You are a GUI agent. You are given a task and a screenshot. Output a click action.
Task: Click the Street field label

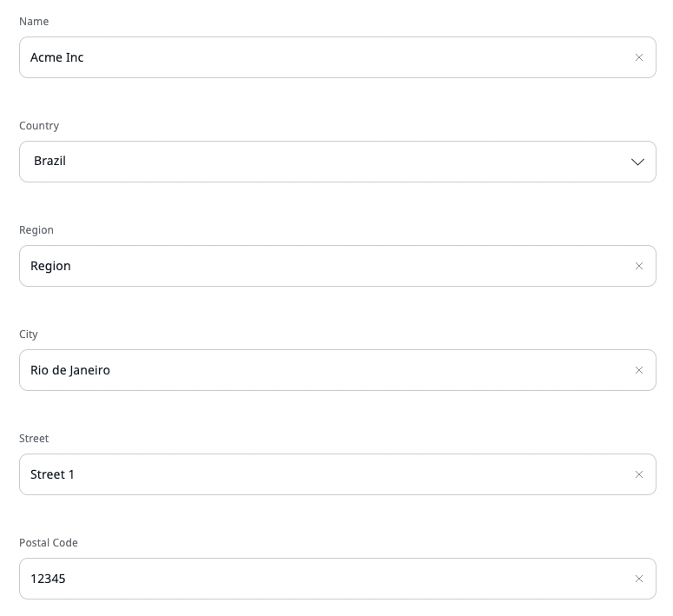coord(34,438)
